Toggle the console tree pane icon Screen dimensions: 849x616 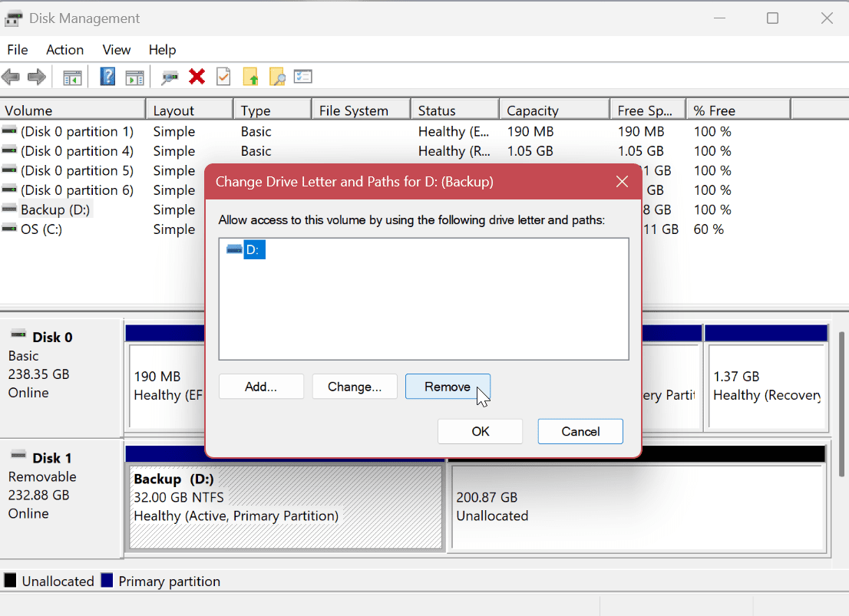[x=71, y=76]
